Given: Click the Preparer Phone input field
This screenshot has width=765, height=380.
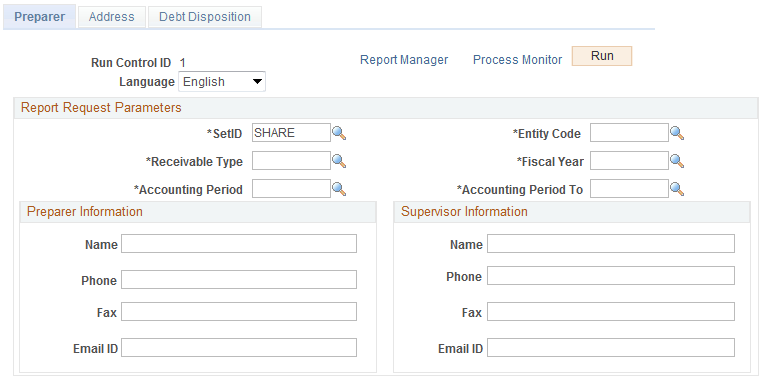Looking at the screenshot, I should pyautogui.click(x=239, y=280).
